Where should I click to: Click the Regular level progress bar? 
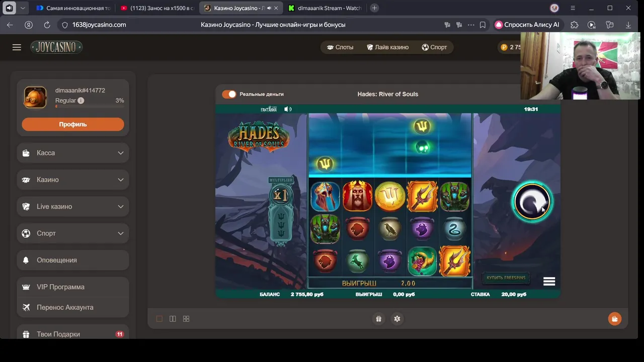90,107
